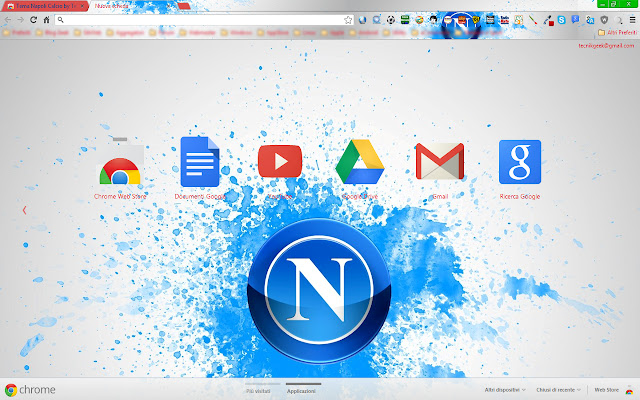640x400 pixels.
Task: Open a new tab with the red button
Action: tap(184, 6)
